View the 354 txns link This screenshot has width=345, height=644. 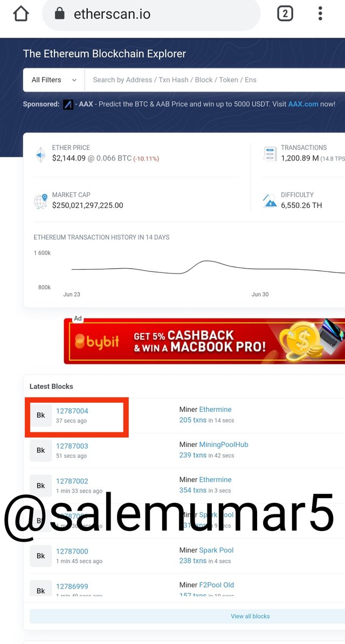point(193,491)
